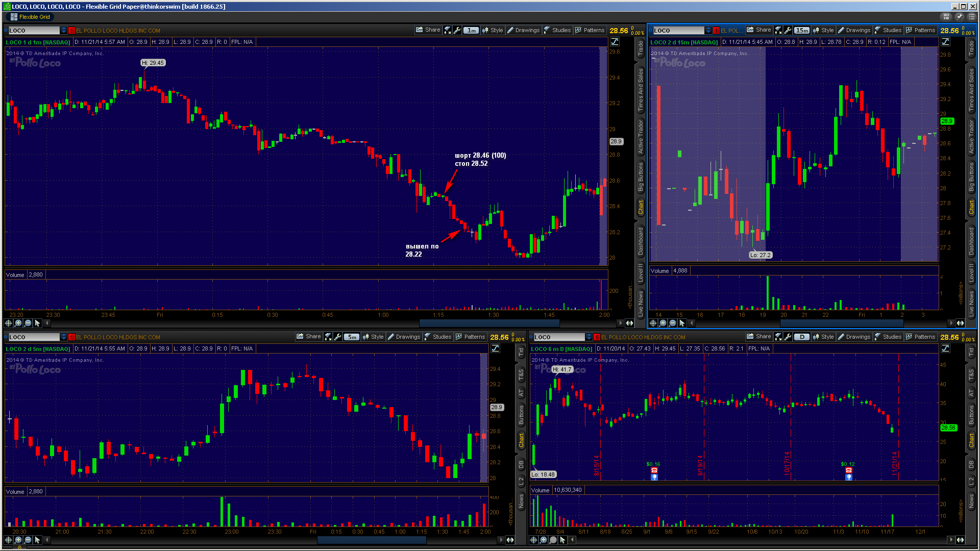This screenshot has height=551, width=980.
Task: Open Drawings menu in 5m chart
Action: tap(404, 337)
